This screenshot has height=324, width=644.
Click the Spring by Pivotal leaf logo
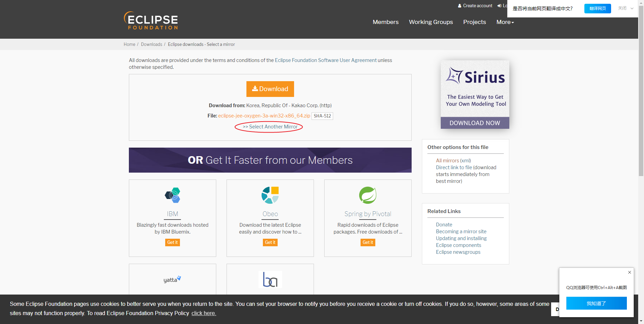click(x=368, y=195)
